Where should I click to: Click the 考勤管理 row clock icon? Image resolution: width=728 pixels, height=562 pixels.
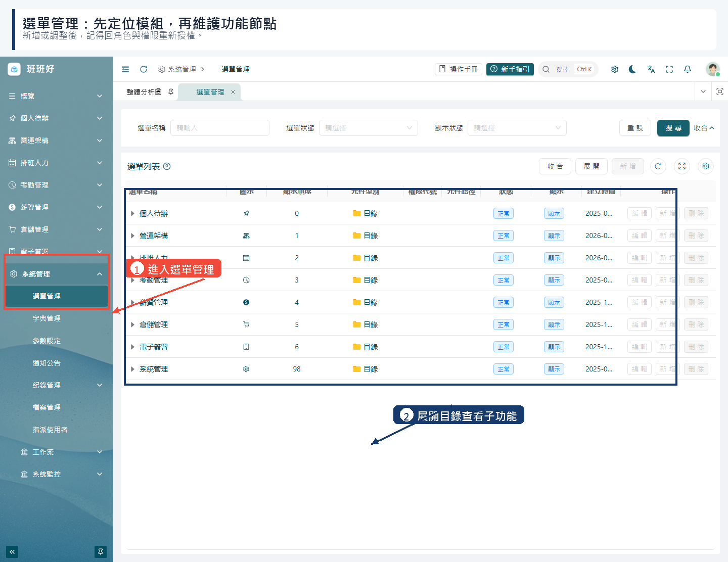[x=246, y=280]
